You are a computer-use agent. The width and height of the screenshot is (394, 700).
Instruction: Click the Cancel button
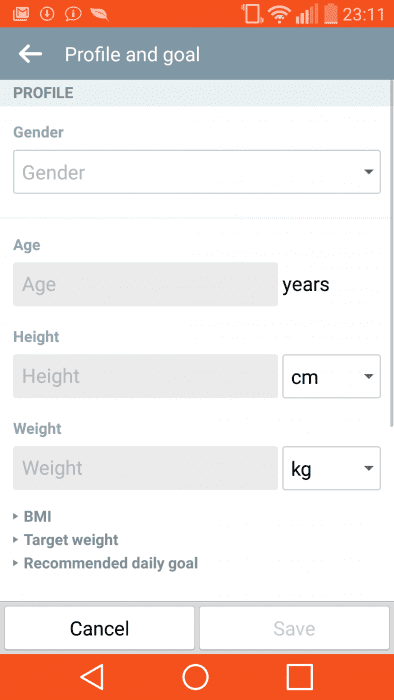pyautogui.click(x=100, y=628)
